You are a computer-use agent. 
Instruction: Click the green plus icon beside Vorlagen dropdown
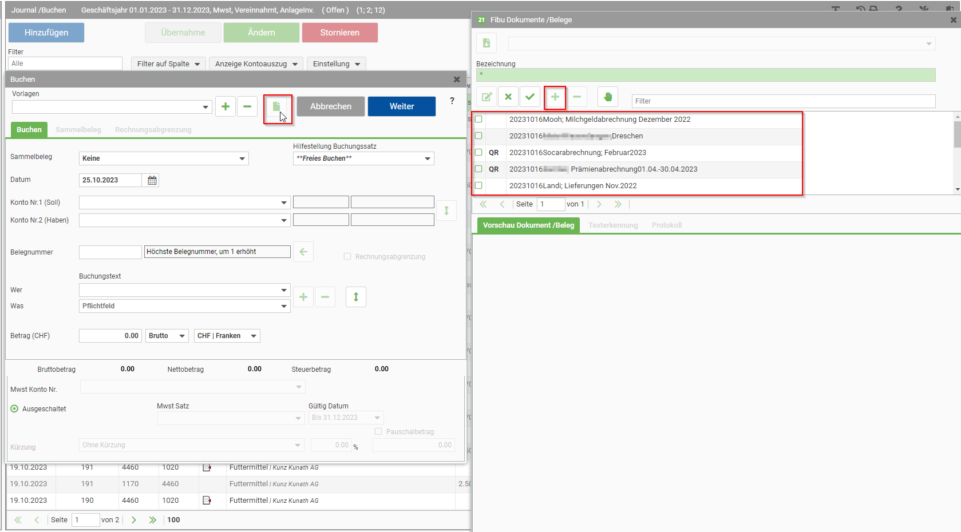point(226,107)
